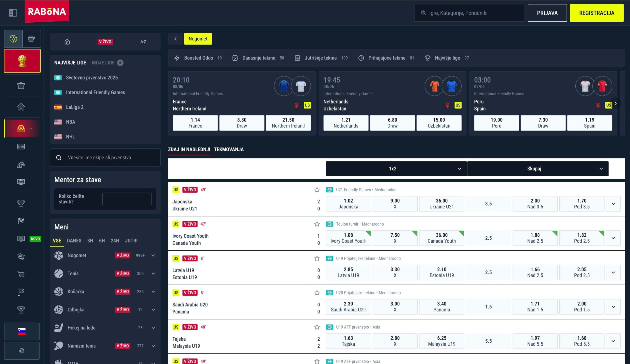Go to sportsbook home icon tab
Screen dimensions: 630x364
pyautogui.click(x=67, y=42)
